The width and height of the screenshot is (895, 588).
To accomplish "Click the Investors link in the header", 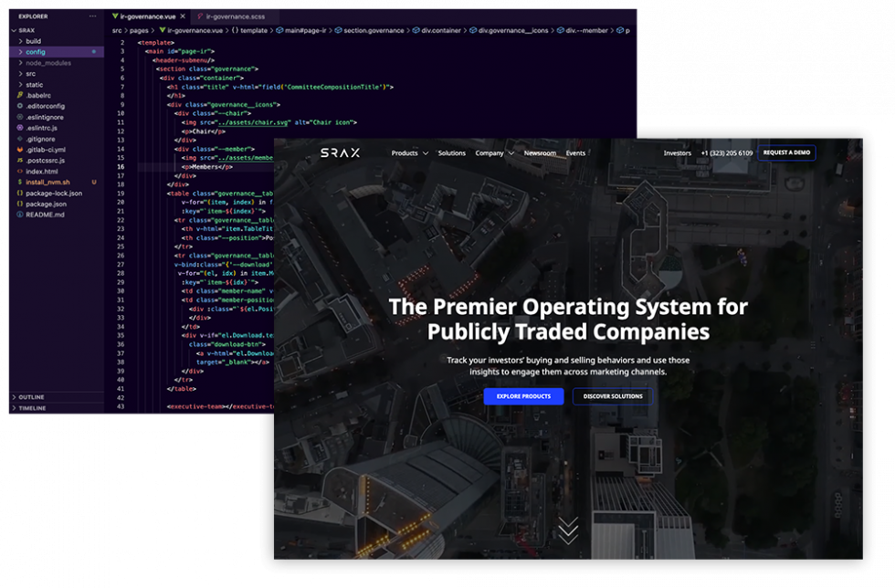I will [x=677, y=153].
